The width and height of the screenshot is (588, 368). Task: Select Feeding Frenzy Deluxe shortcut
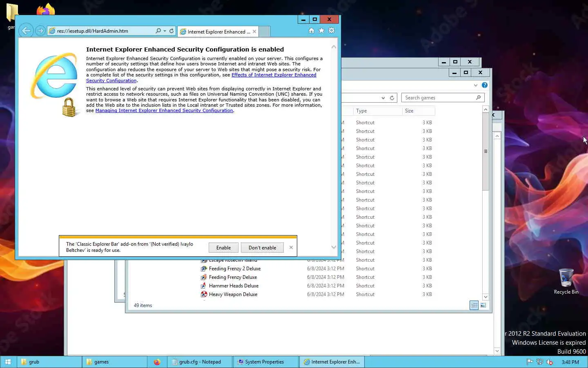coord(233,277)
